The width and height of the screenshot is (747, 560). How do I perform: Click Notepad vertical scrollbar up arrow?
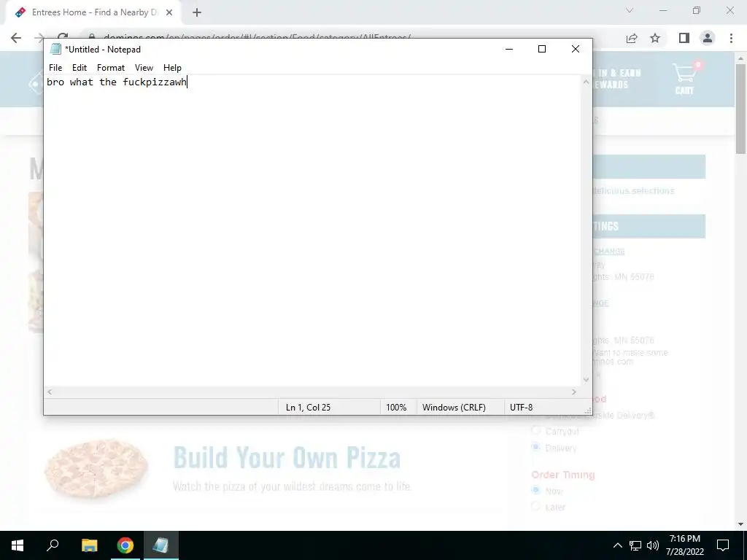click(x=586, y=82)
